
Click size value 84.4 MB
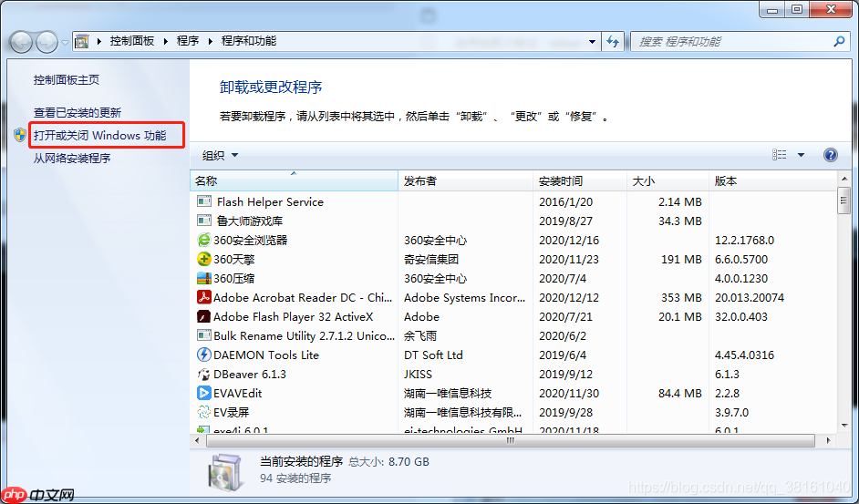pyautogui.click(x=680, y=394)
